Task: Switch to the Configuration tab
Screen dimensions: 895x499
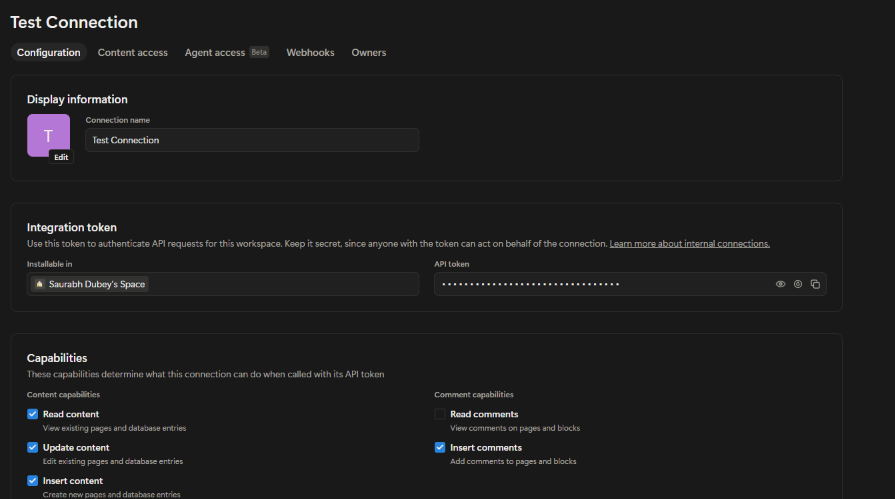Action: coord(49,53)
